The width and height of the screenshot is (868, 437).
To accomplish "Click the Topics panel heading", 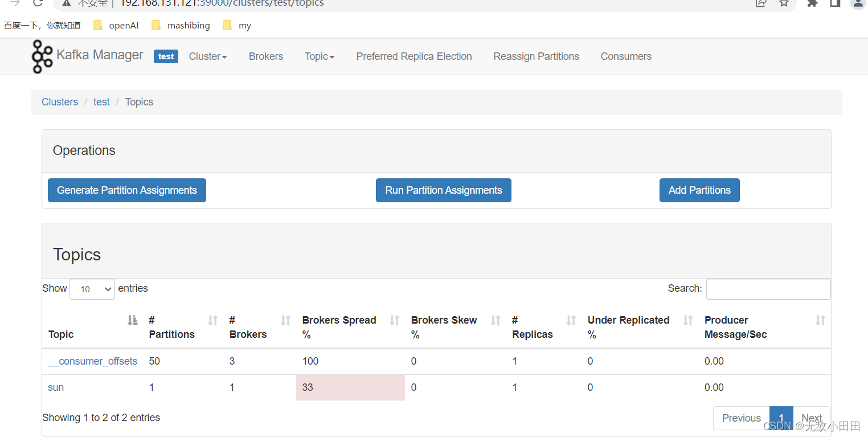I will pos(77,255).
